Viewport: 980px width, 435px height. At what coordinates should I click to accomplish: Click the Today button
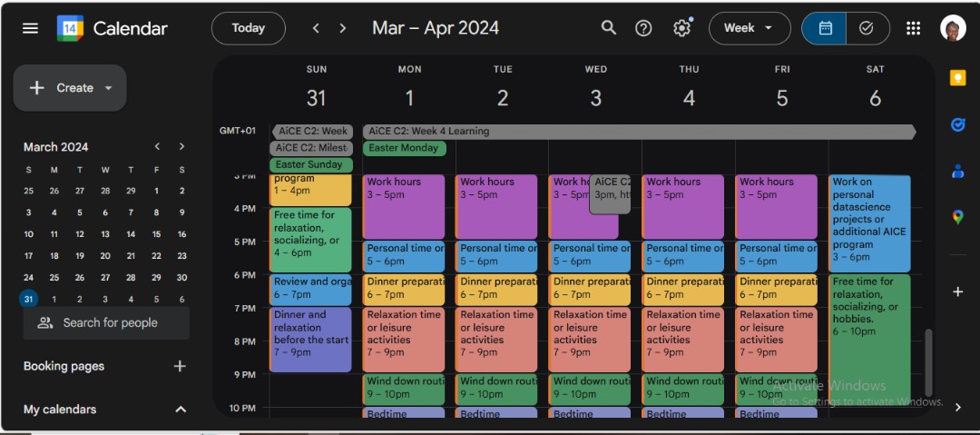tap(248, 28)
